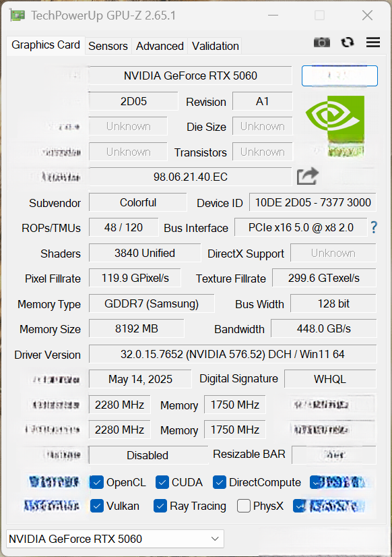Click the Die Size Unknown field

(x=263, y=126)
